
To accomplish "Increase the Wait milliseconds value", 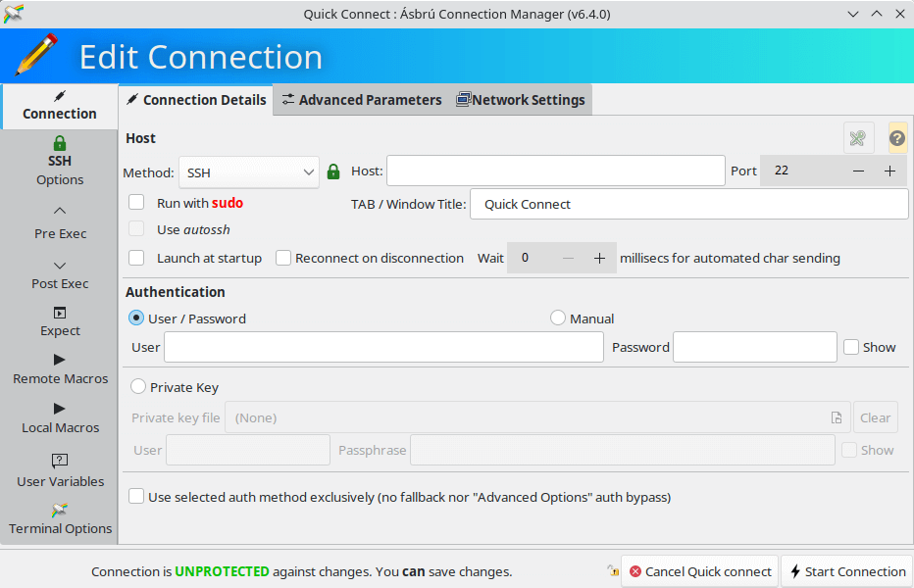I will pyautogui.click(x=599, y=258).
